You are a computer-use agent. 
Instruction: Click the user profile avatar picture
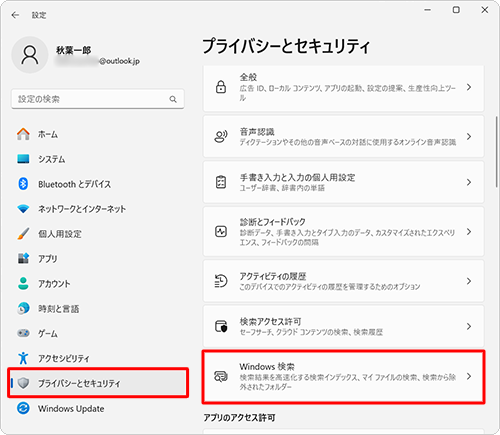click(x=30, y=55)
